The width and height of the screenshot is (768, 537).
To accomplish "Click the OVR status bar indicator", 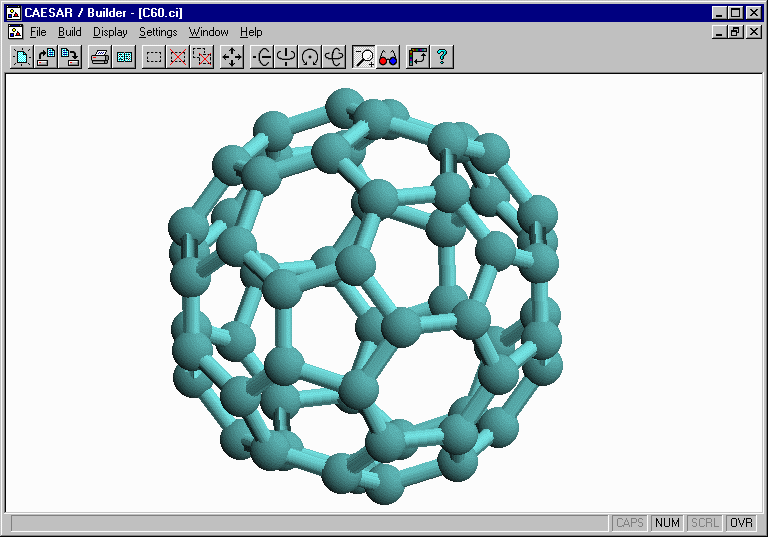I will click(x=741, y=523).
